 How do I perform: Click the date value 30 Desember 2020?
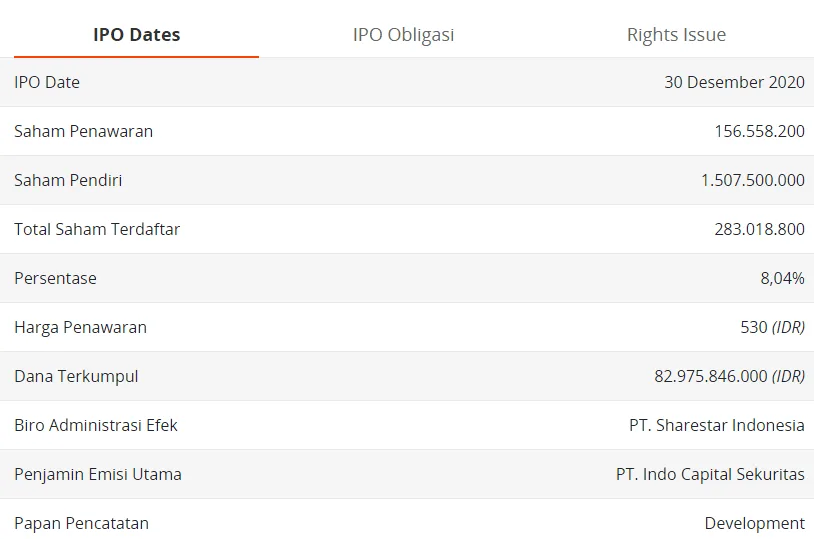[734, 82]
